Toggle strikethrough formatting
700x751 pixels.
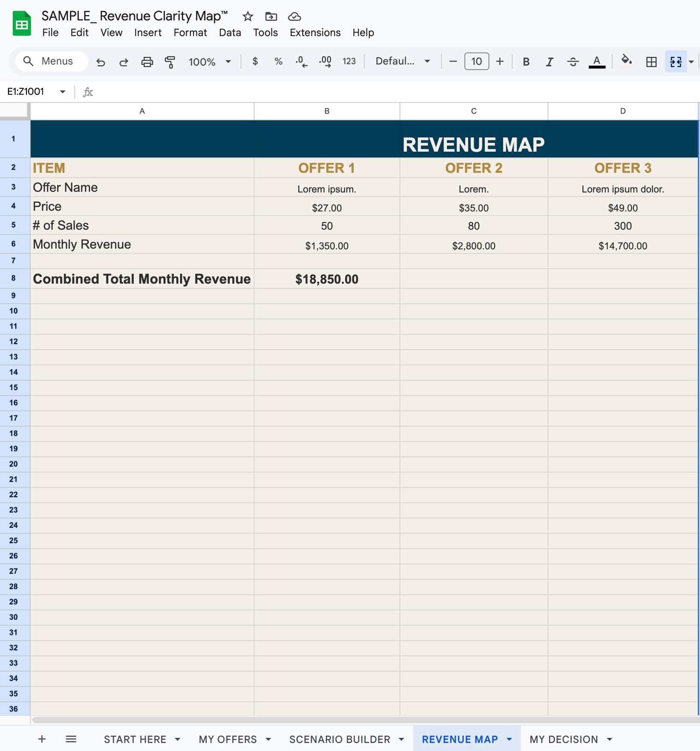pos(573,62)
